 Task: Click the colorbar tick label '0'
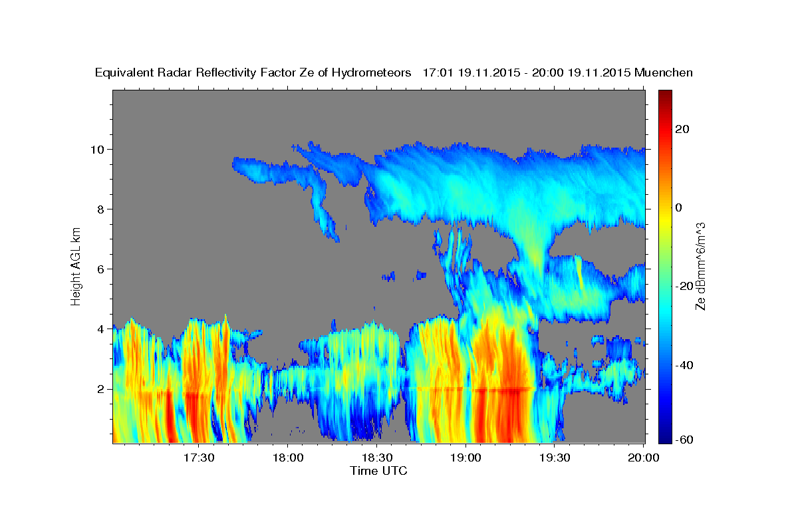click(x=679, y=207)
